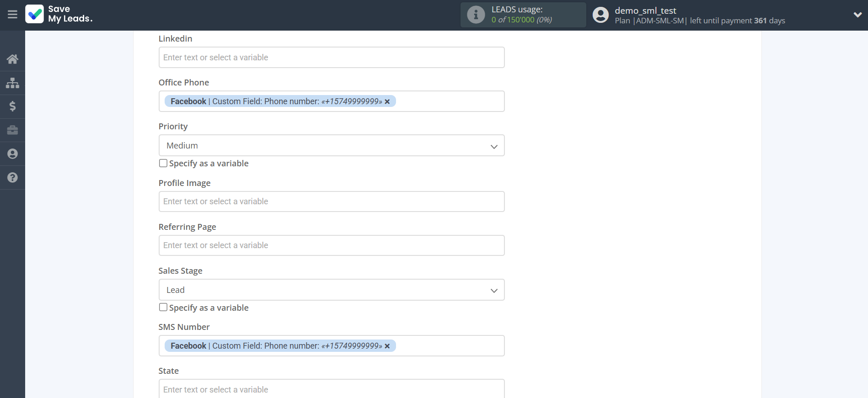Expand the account menu chevron at top right
The height and width of the screenshot is (398, 868).
(857, 15)
